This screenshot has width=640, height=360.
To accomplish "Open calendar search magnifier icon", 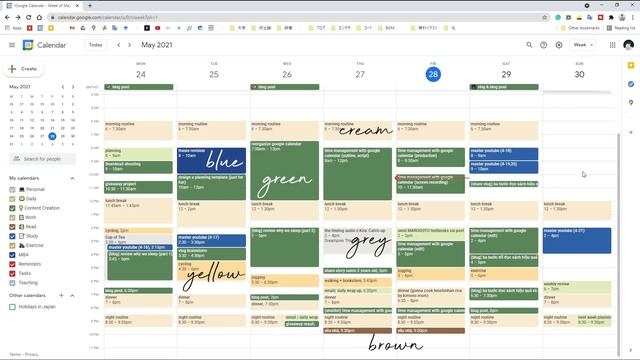I will click(x=529, y=45).
